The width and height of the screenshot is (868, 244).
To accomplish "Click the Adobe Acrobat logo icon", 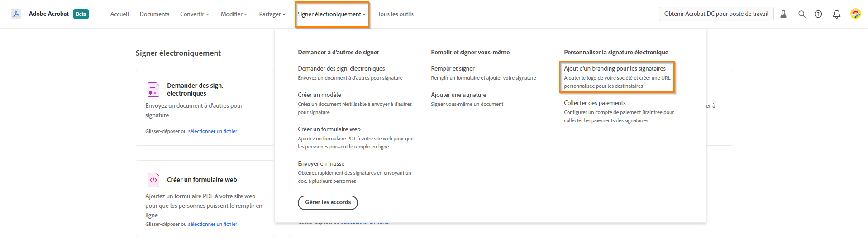I will coord(16,14).
